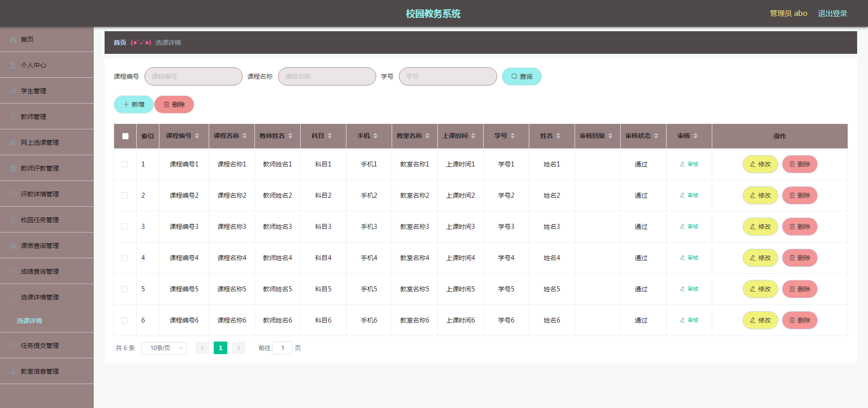Click the icon beside 学生管理

coord(13,91)
